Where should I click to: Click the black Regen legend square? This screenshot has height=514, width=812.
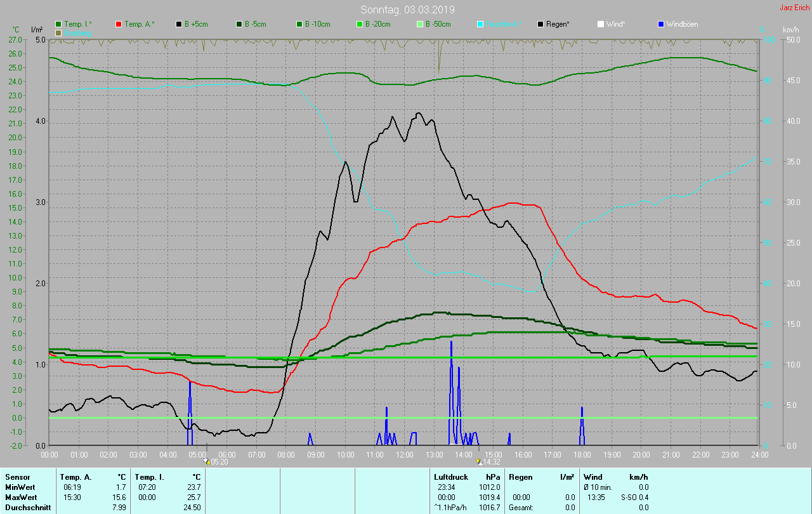540,24
